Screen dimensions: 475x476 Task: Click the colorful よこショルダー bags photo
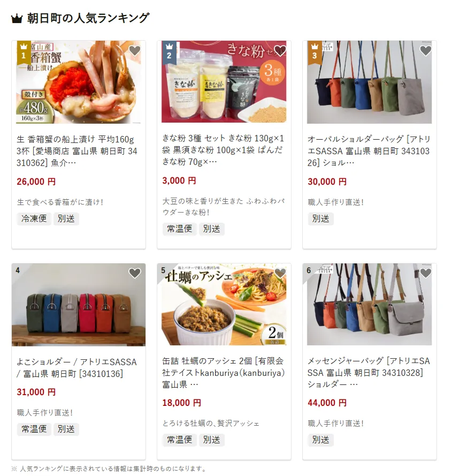point(79,305)
